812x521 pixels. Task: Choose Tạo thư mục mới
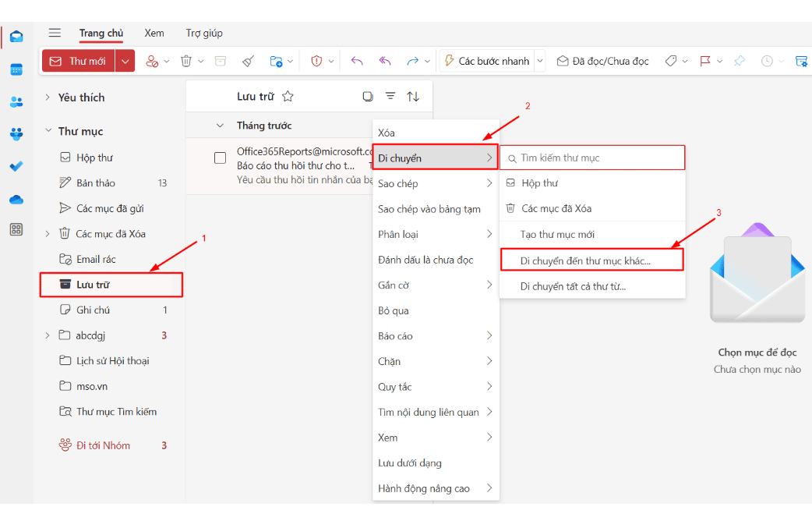click(x=592, y=234)
